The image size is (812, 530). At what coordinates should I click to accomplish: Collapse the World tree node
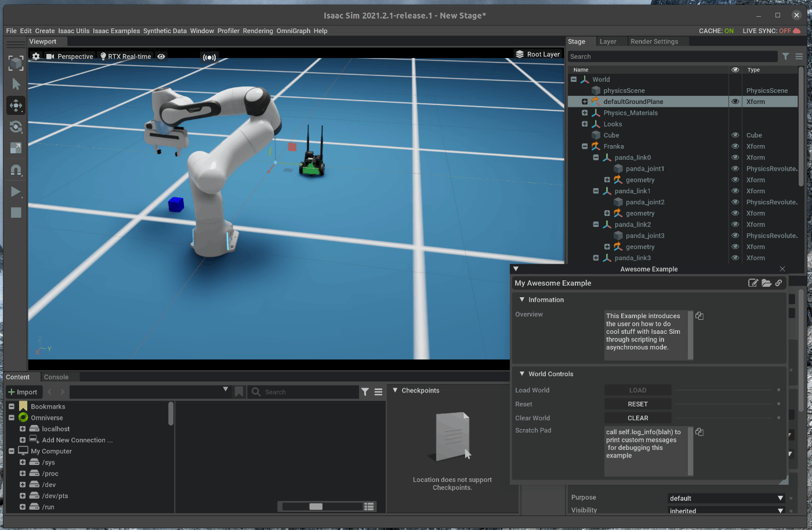coord(574,80)
